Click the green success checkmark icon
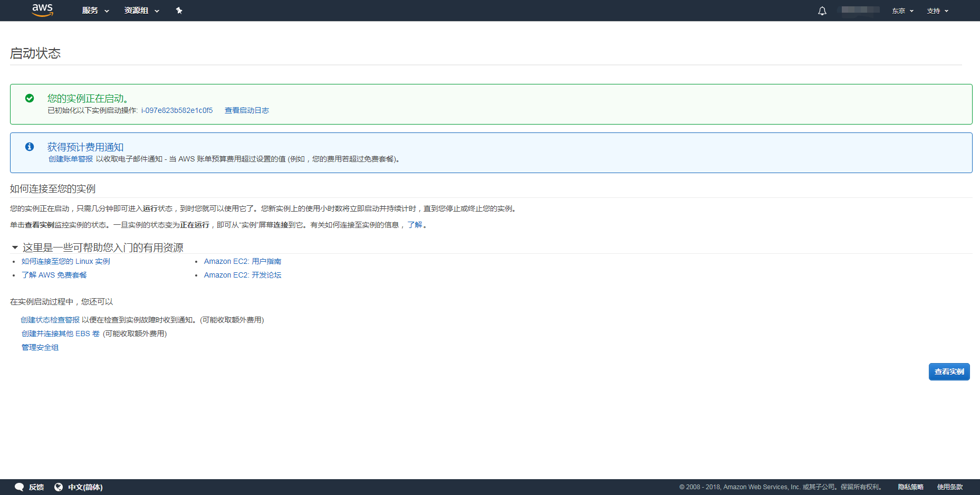Image resolution: width=980 pixels, height=495 pixels. (30, 98)
